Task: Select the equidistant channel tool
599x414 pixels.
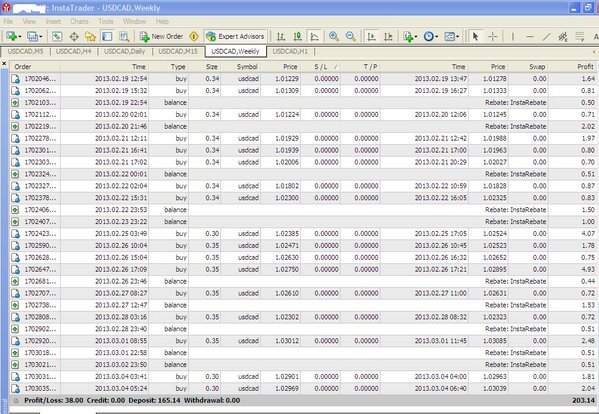Action: click(563, 36)
